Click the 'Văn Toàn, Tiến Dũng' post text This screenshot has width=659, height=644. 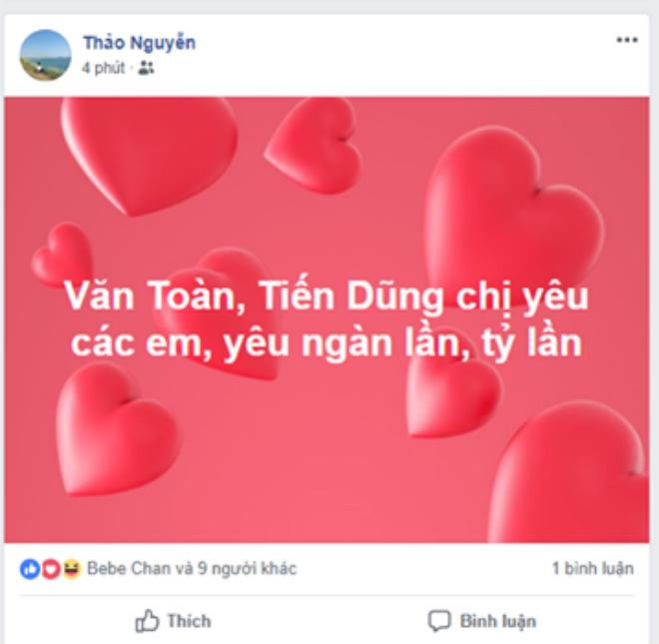pyautogui.click(x=254, y=296)
